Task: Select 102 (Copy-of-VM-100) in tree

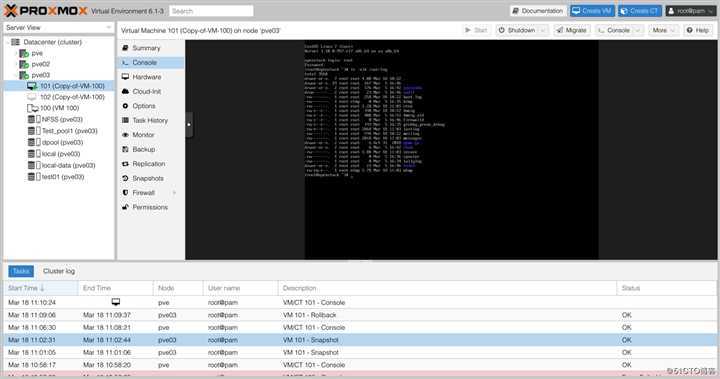Action: point(59,97)
